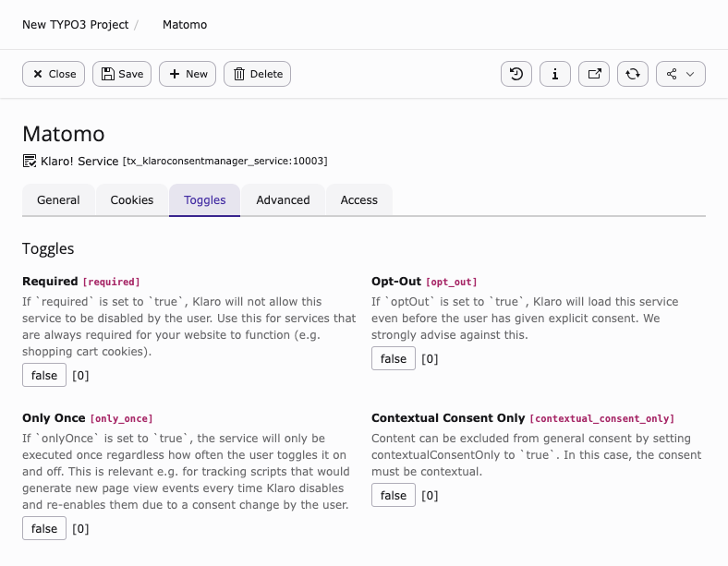The height and width of the screenshot is (566, 728).
Task: Click the Matomo breadcrumb entry
Action: [185, 25]
